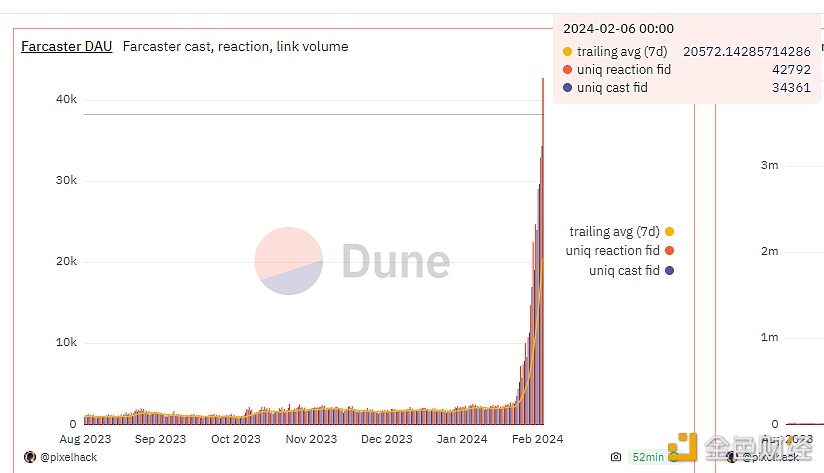Click the 52min refresh badge
The image size is (824, 473).
tap(654, 457)
